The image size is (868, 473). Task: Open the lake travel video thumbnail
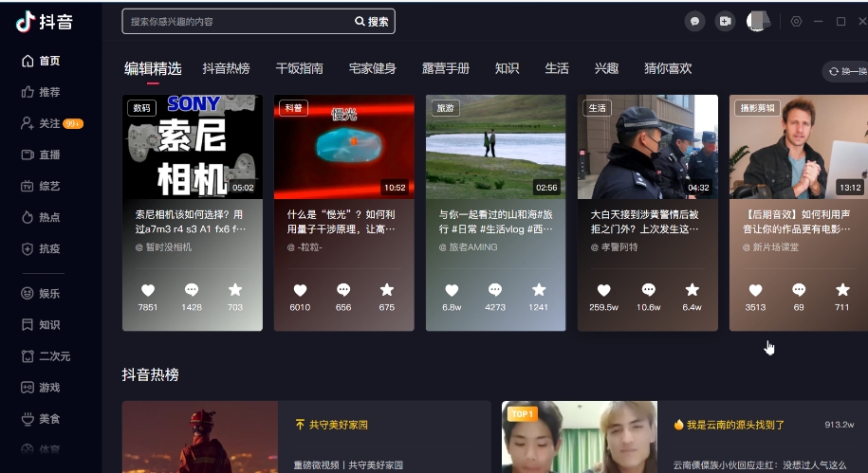click(x=495, y=147)
